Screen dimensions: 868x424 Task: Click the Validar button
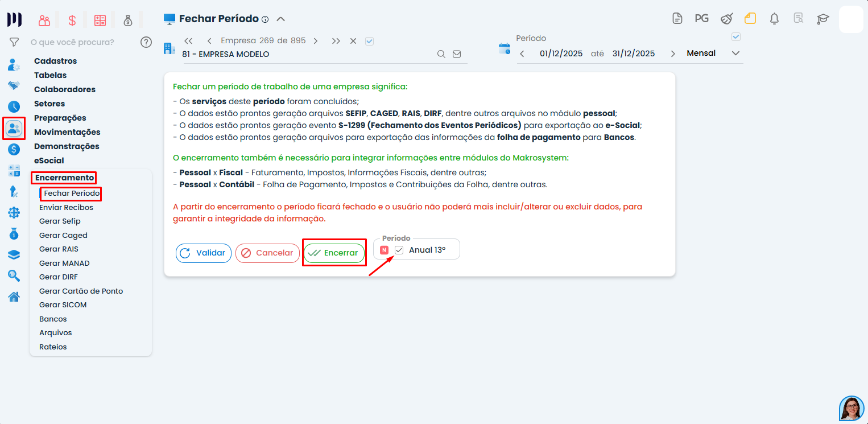(204, 253)
